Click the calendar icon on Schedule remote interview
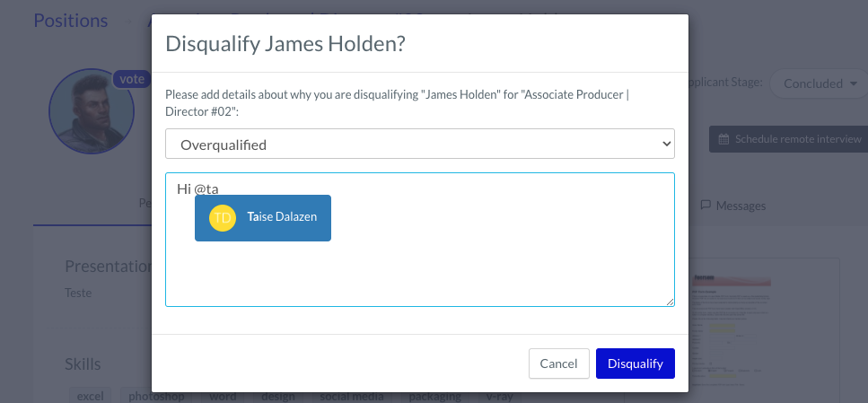 723,139
